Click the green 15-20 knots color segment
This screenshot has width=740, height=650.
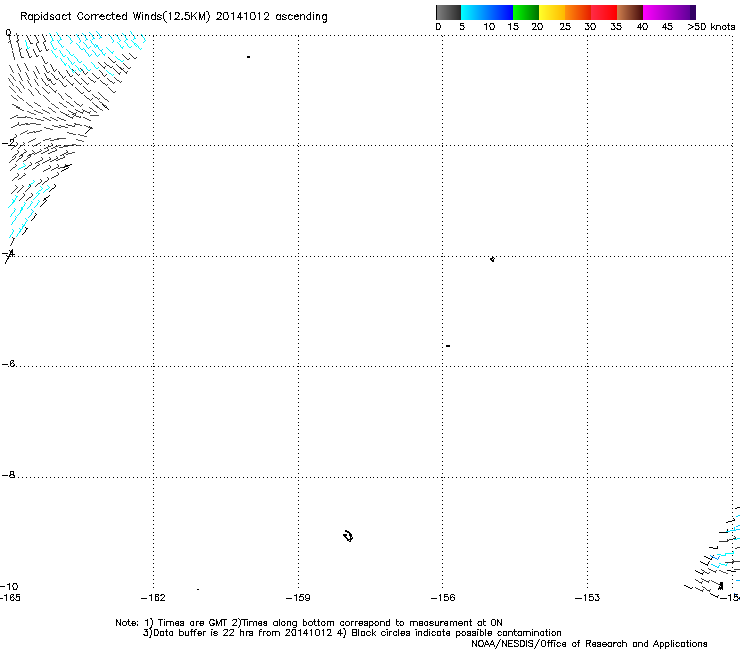(x=526, y=12)
